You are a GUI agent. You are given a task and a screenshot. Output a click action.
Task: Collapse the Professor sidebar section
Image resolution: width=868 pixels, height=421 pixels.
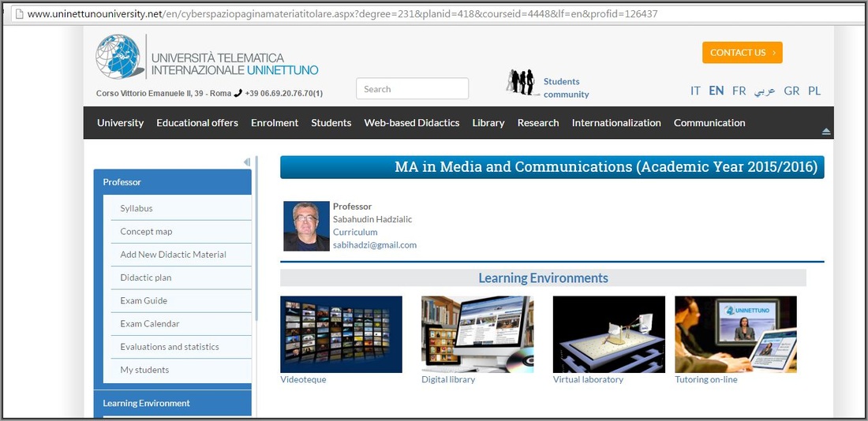(173, 182)
